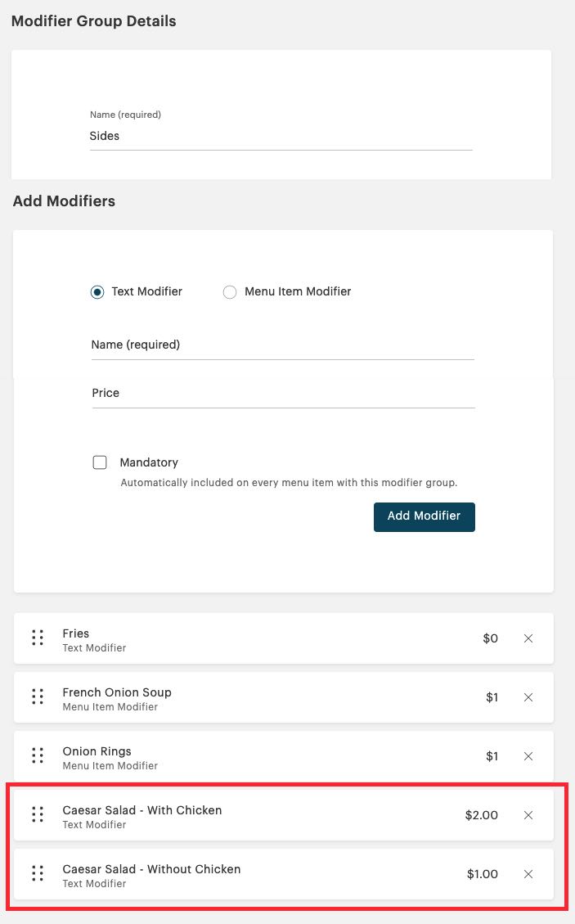Click the Add Modifier button

424,516
